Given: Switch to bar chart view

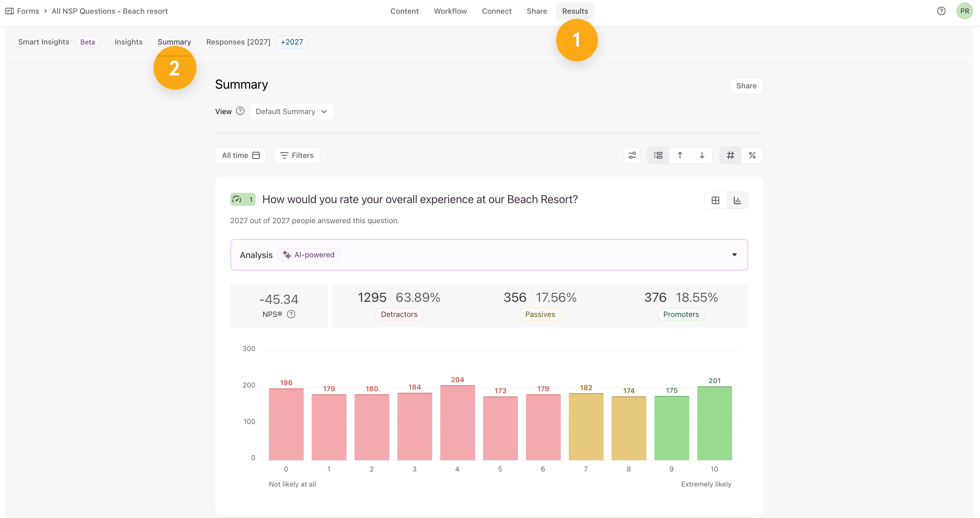Looking at the screenshot, I should (737, 200).
